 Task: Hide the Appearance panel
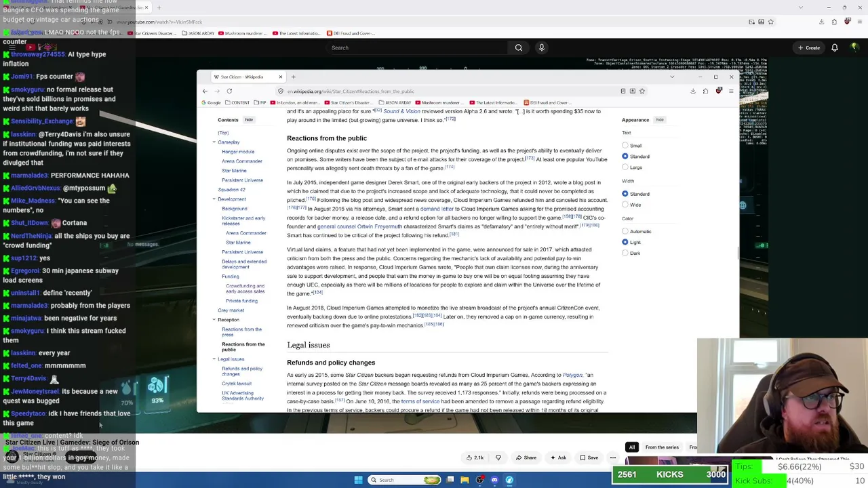tap(659, 120)
